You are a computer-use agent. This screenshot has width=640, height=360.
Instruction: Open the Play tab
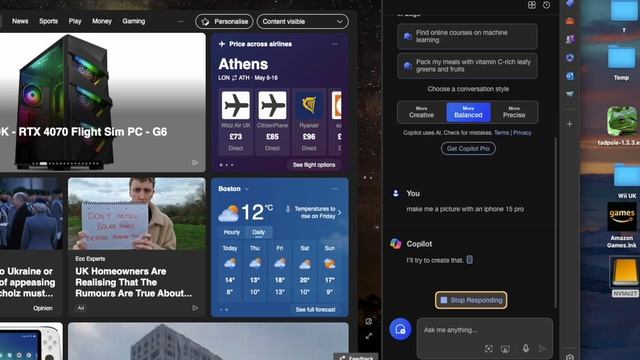(75, 21)
